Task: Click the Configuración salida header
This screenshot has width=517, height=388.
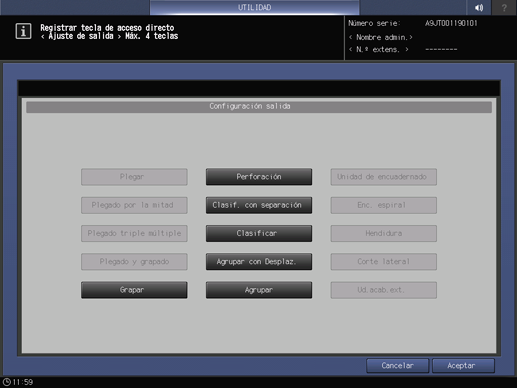Action: [x=259, y=106]
